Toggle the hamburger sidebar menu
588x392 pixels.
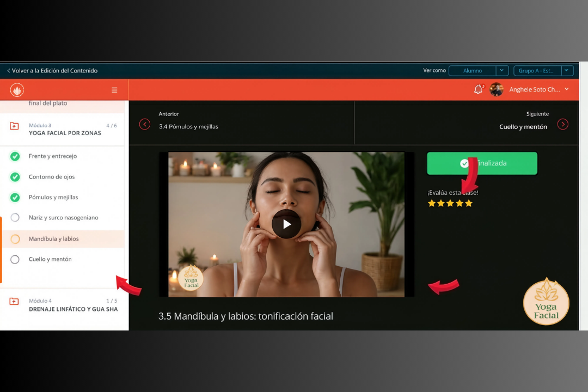tap(114, 90)
